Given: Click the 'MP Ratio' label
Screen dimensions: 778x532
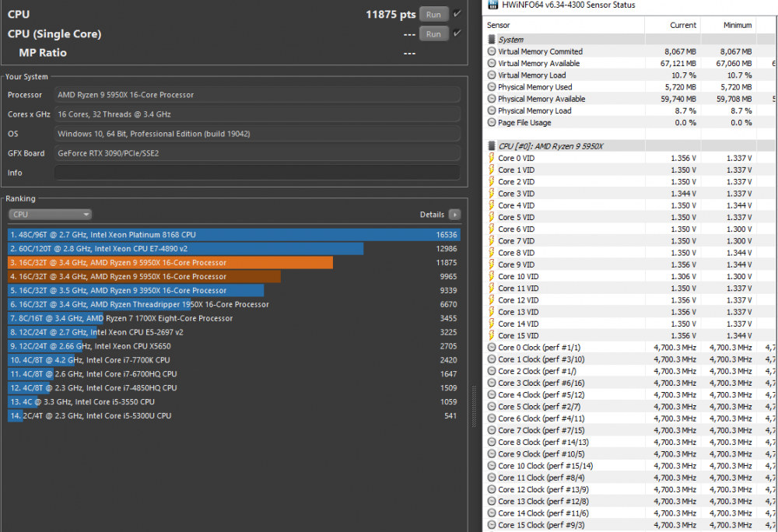Looking at the screenshot, I should (43, 53).
